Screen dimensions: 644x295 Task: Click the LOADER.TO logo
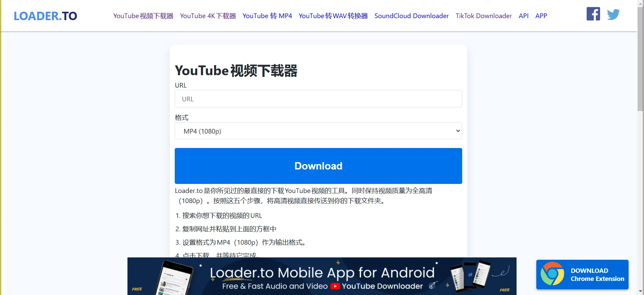pyautogui.click(x=45, y=16)
